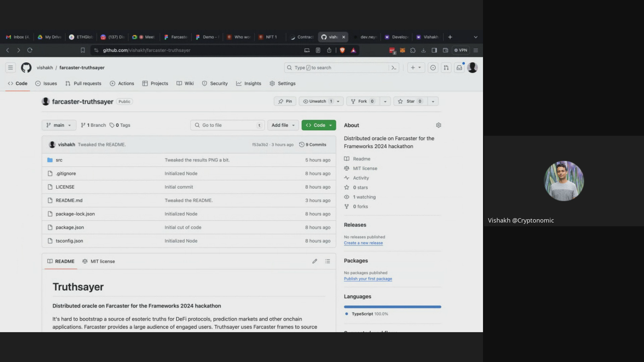Open the notifications inbox icon

459,68
